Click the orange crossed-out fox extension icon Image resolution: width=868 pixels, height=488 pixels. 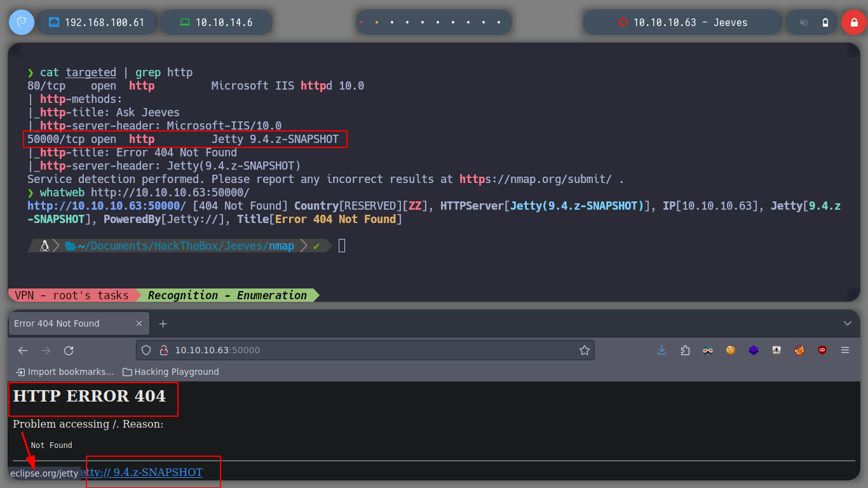tap(799, 350)
